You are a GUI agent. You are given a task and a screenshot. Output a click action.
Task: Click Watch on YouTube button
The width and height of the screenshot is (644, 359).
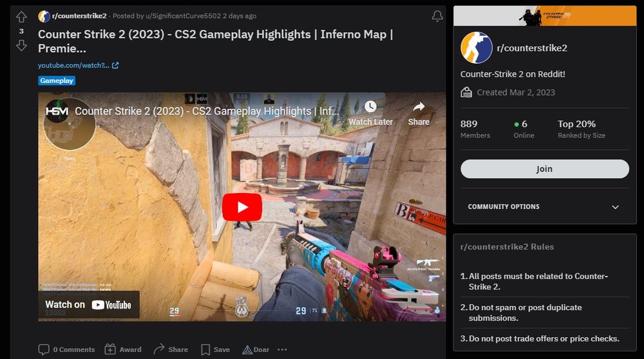tap(89, 305)
